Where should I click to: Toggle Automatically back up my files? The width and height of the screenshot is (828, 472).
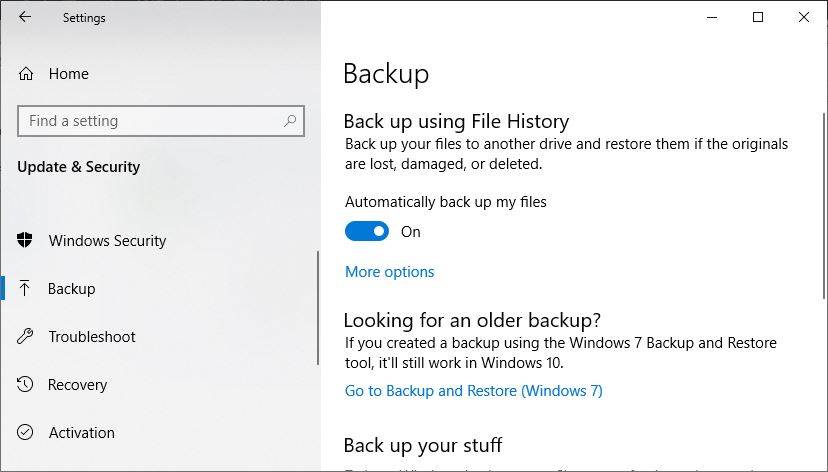[366, 231]
